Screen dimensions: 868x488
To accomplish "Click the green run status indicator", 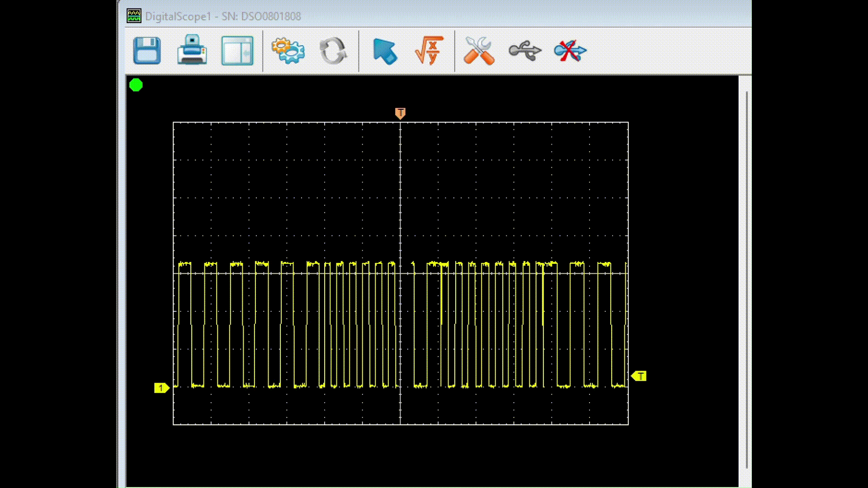I will click(136, 85).
